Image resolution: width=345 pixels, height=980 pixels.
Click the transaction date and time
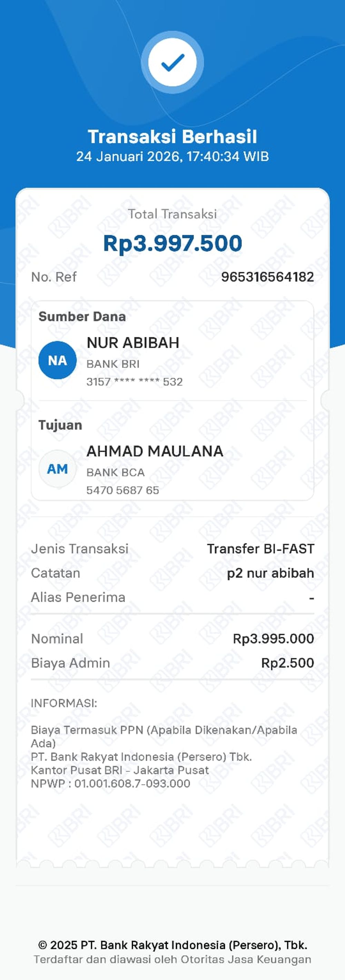[x=172, y=156]
